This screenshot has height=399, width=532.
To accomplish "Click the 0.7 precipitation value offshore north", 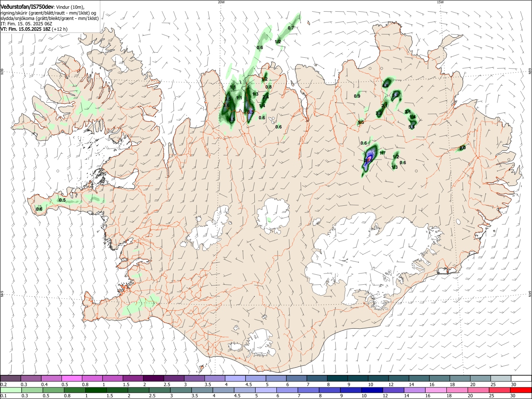I will pos(291,28).
